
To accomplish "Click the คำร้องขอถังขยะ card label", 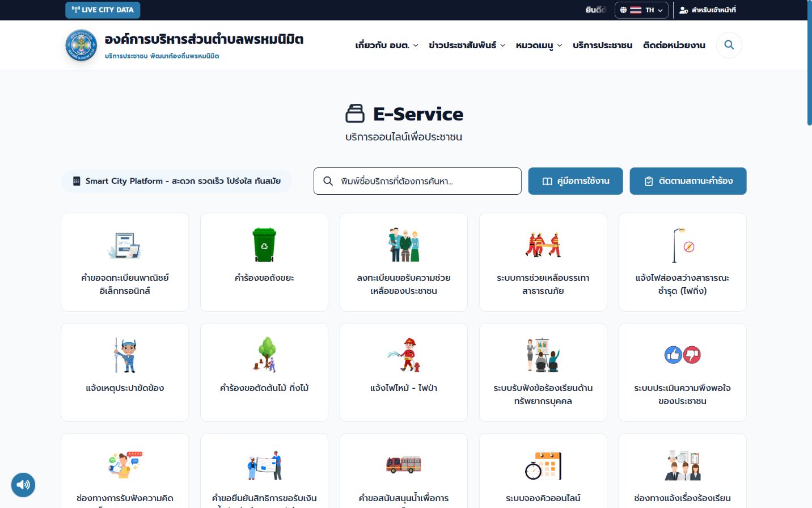I will click(x=264, y=278).
